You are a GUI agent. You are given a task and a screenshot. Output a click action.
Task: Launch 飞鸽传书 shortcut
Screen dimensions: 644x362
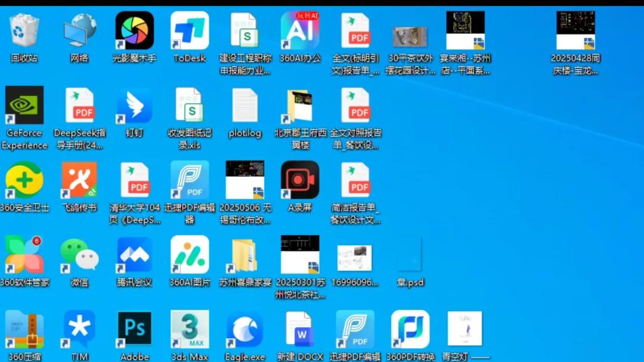(x=80, y=180)
